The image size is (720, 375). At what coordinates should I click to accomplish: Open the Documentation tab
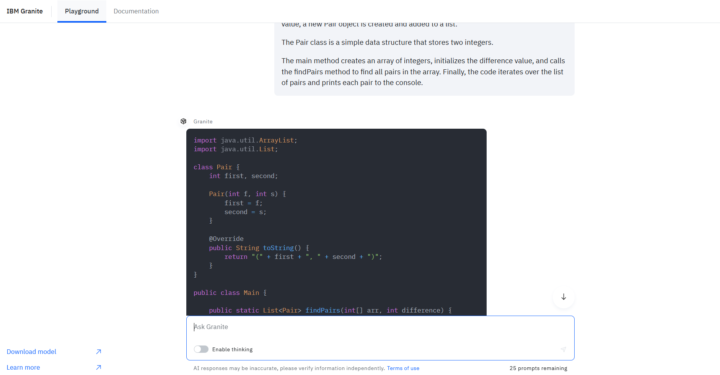(x=136, y=11)
